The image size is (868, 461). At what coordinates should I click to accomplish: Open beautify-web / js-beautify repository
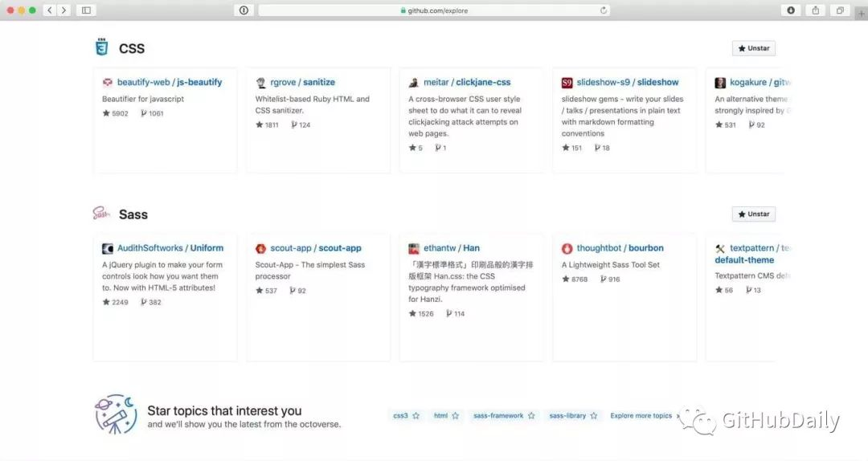pyautogui.click(x=170, y=82)
